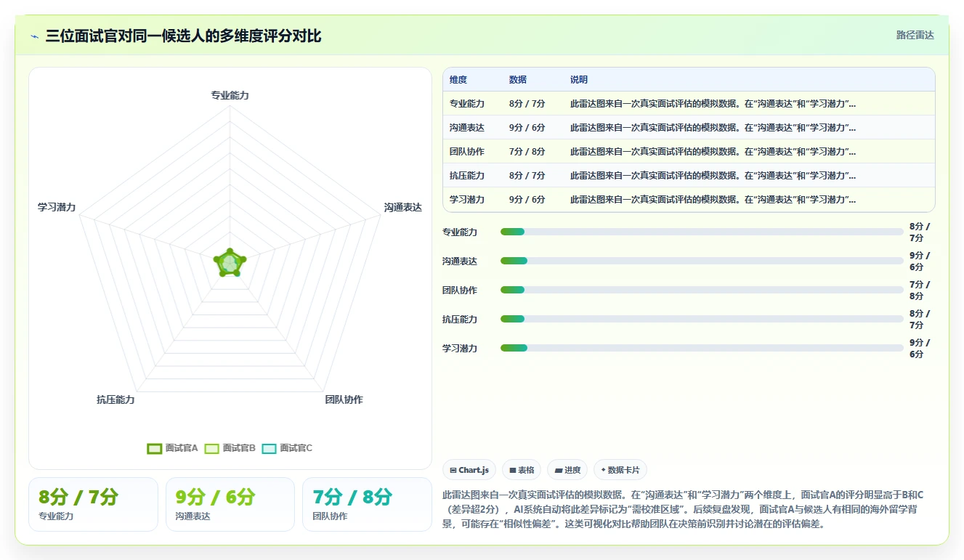Screen dimensions: 964x560
Task: Click the radar data polygon at center
Action: pos(230,263)
